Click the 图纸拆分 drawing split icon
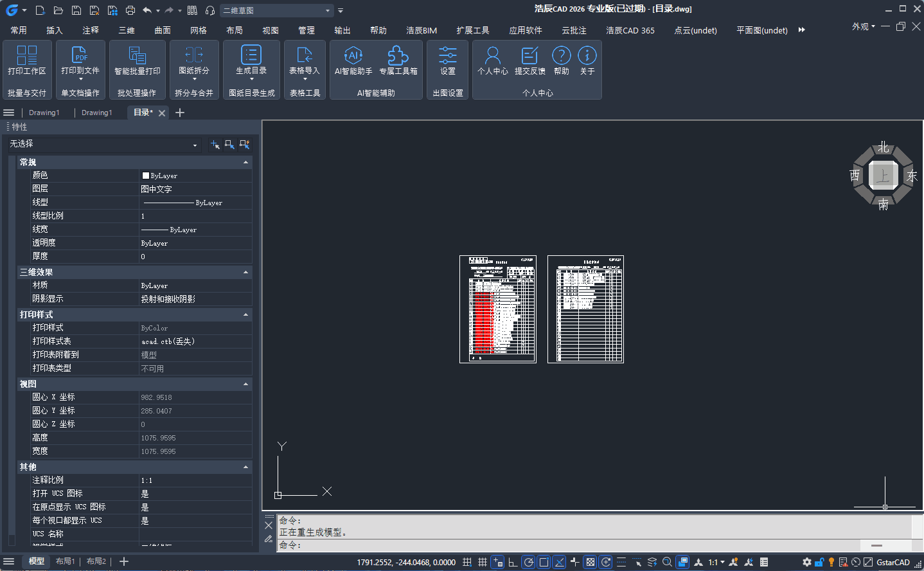Image resolution: width=924 pixels, height=571 pixels. point(193,55)
